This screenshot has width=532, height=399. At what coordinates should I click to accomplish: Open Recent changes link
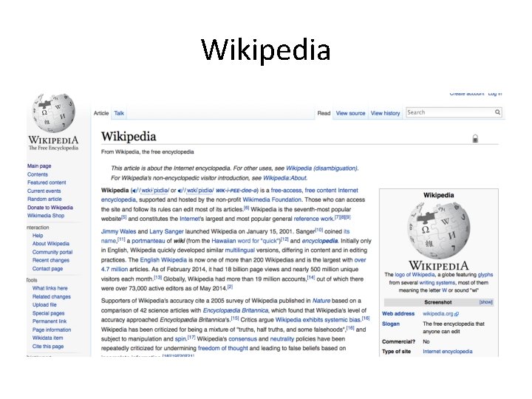click(x=51, y=260)
